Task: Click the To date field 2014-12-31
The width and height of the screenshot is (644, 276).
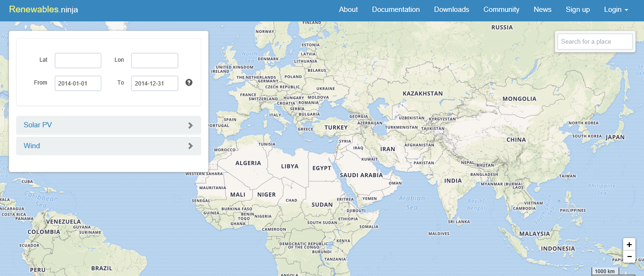Action: tap(155, 83)
